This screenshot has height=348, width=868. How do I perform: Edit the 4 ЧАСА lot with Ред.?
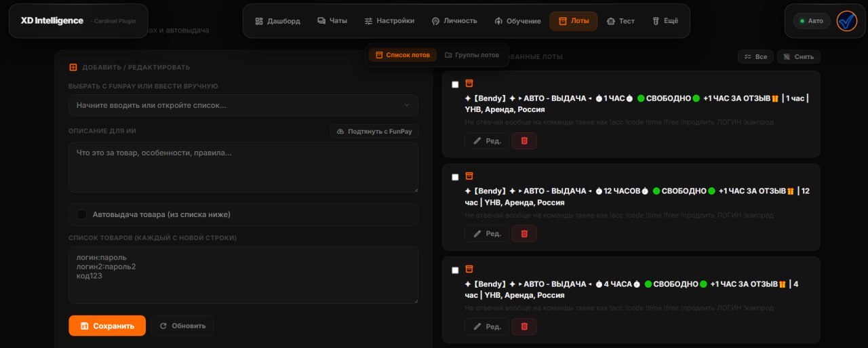487,326
